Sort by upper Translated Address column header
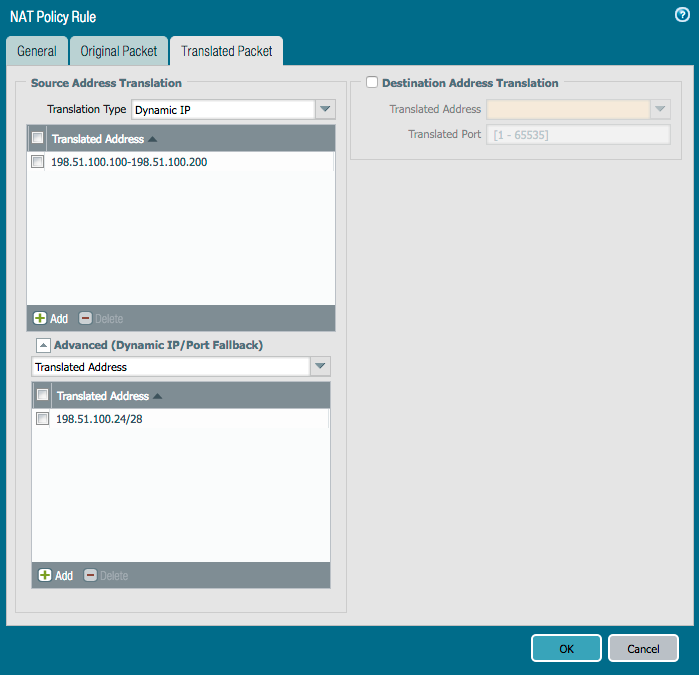This screenshot has height=675, width=699. click(104, 139)
